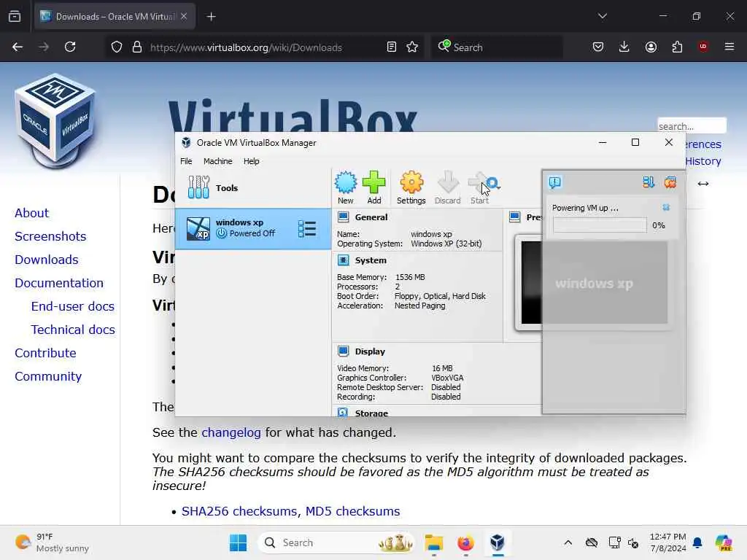
Task: Click the Firefox reload button
Action: pyautogui.click(x=70, y=47)
